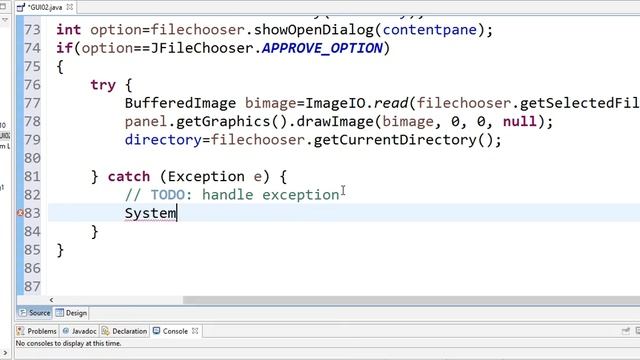The image size is (640, 360).
Task: Open the Problems view tab
Action: [x=37, y=331]
